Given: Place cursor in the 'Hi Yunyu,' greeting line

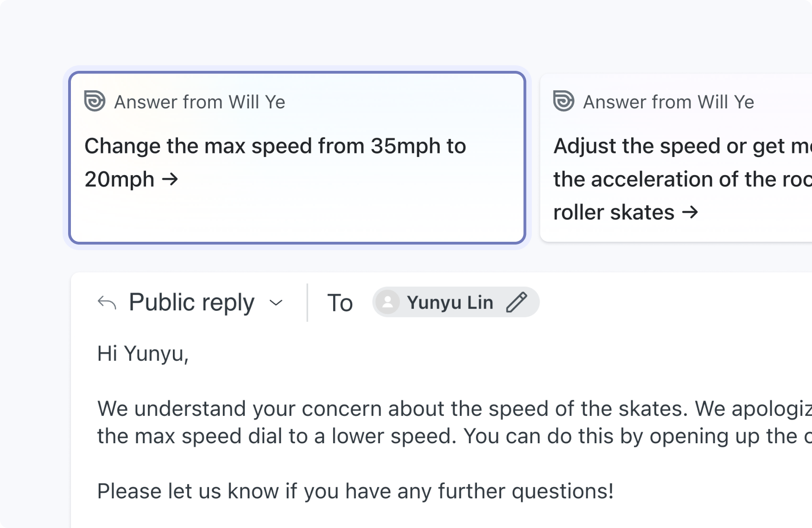Looking at the screenshot, I should coord(143,354).
